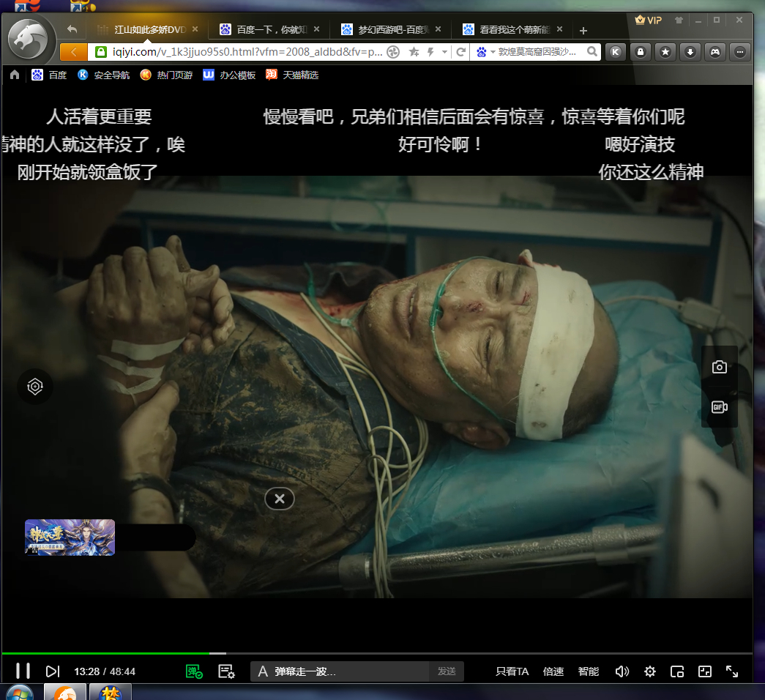Go back with the orange back button
The width and height of the screenshot is (765, 700).
click(74, 52)
